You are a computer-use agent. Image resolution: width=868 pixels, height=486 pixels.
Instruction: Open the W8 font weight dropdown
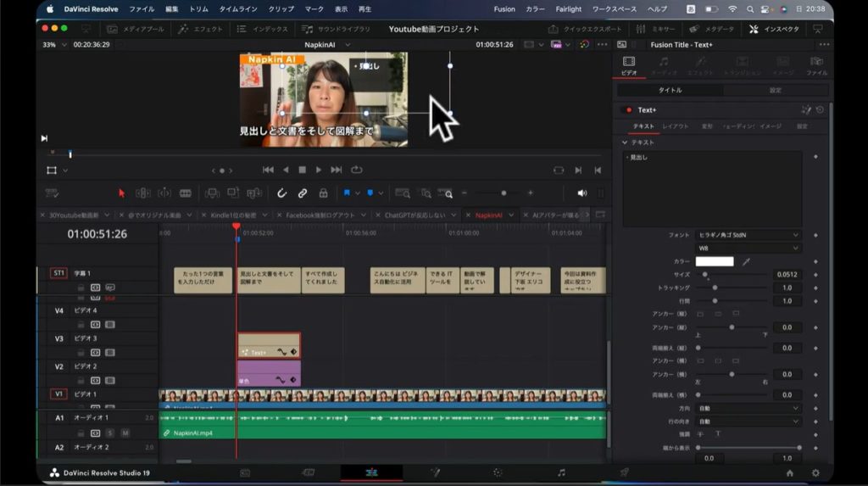(x=748, y=248)
